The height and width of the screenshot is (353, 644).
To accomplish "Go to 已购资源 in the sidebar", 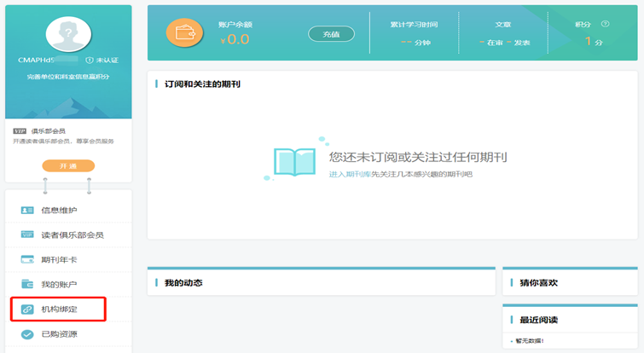I will pyautogui.click(x=60, y=333).
